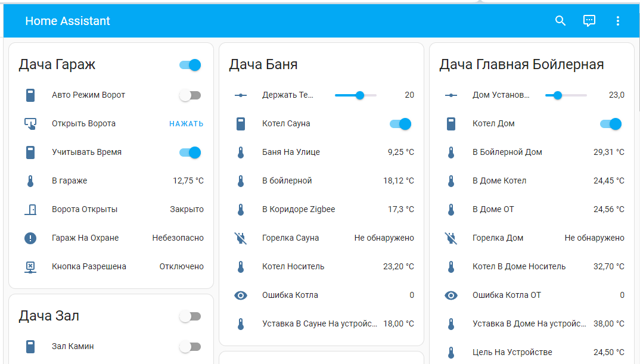Click Кнопка Разрешена network icon
Screen dimensions: 640x364
[x=30, y=267]
